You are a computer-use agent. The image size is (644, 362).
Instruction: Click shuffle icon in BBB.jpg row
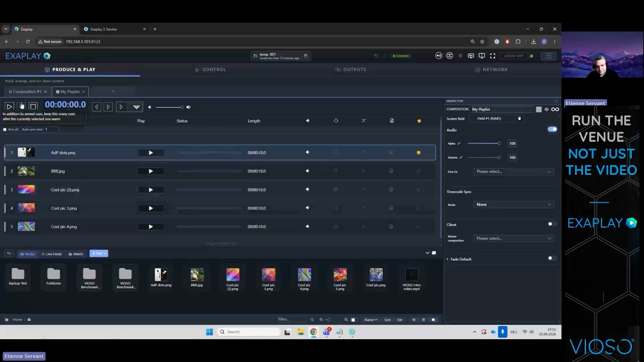(x=363, y=171)
